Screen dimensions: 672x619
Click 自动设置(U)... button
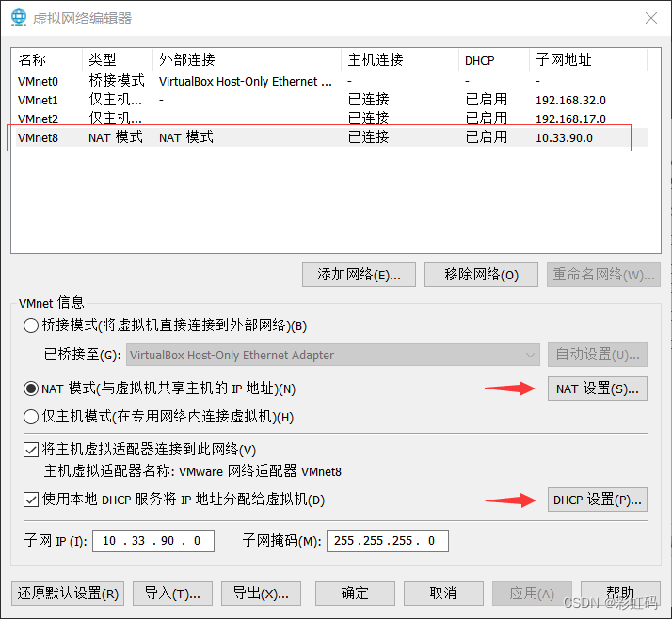[598, 355]
